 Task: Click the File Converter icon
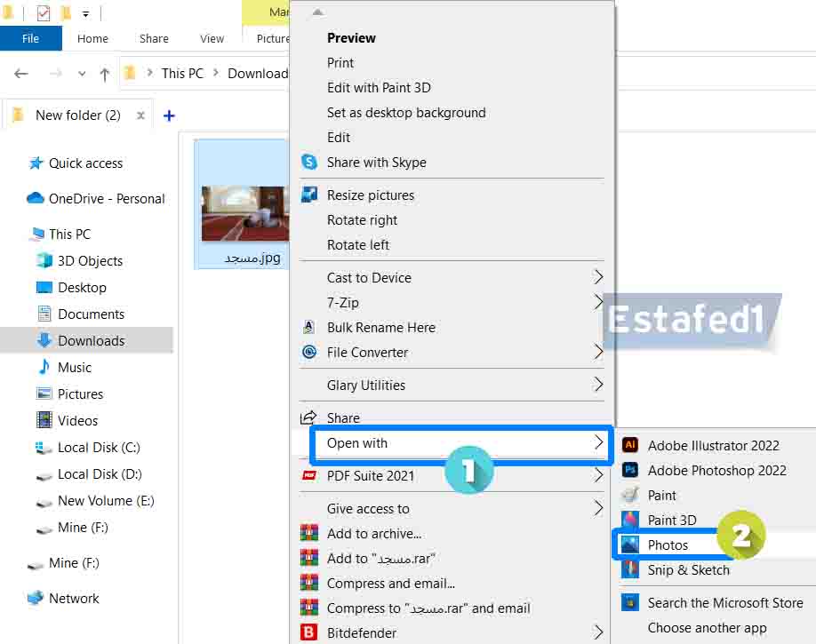[x=309, y=353]
